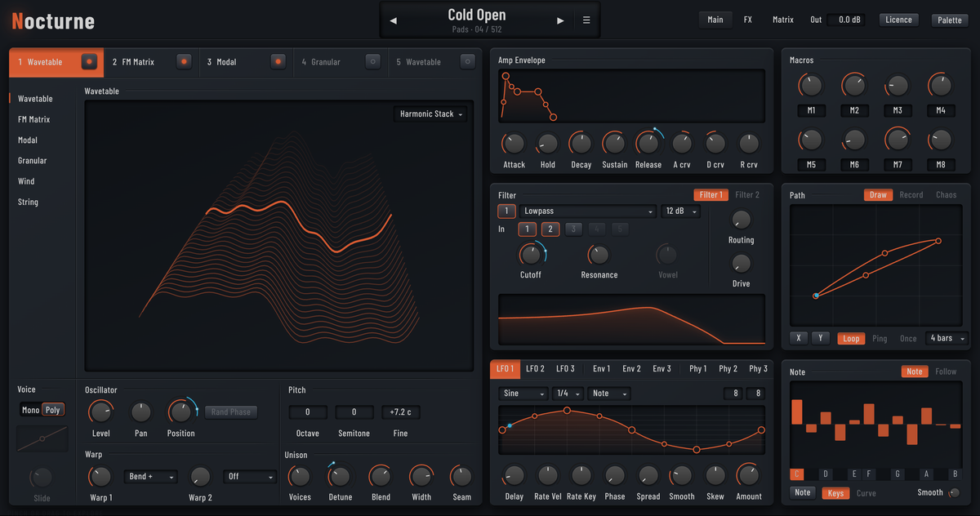Open the 4 bars path length dropdown
The width and height of the screenshot is (980, 516).
(x=947, y=338)
